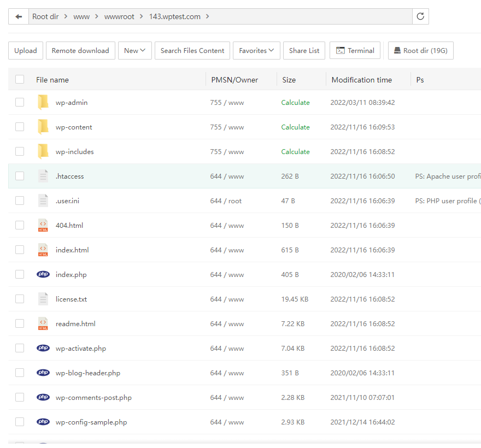
Task: Click the index.php PHP file icon
Action: pyautogui.click(x=43, y=274)
